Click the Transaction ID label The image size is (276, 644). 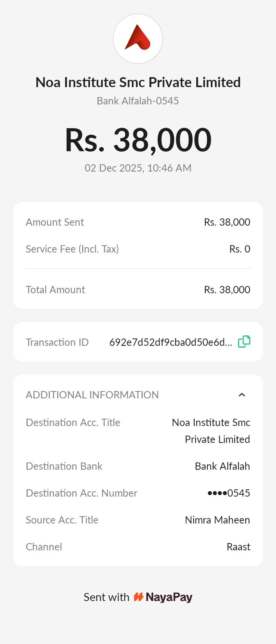coord(57,342)
